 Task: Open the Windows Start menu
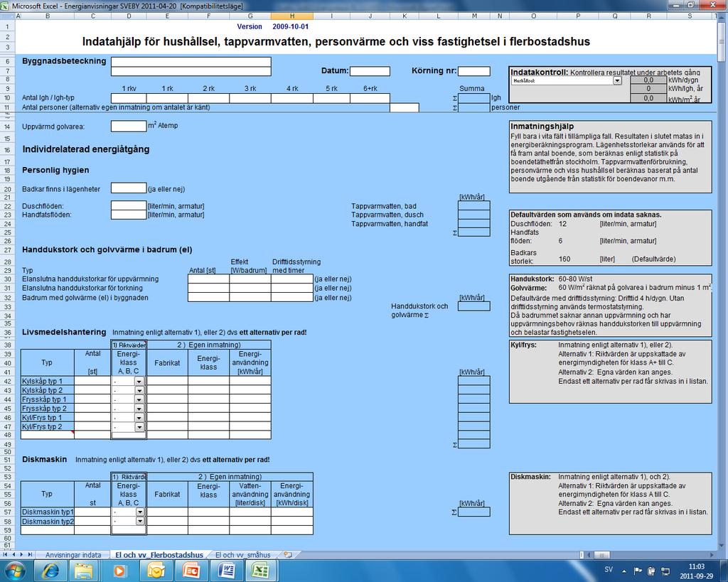pyautogui.click(x=15, y=571)
